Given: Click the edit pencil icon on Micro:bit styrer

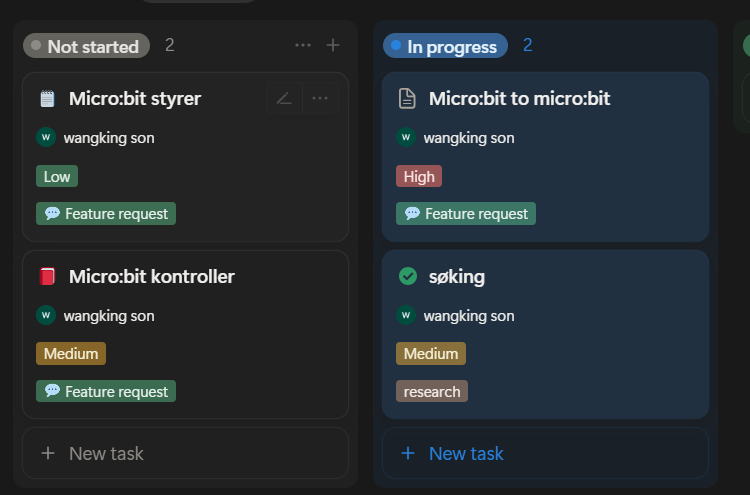Looking at the screenshot, I should point(284,98).
